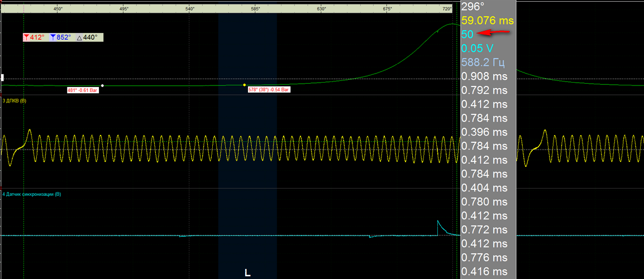
Task: Click the green pressure curve peak
Action: [452, 24]
